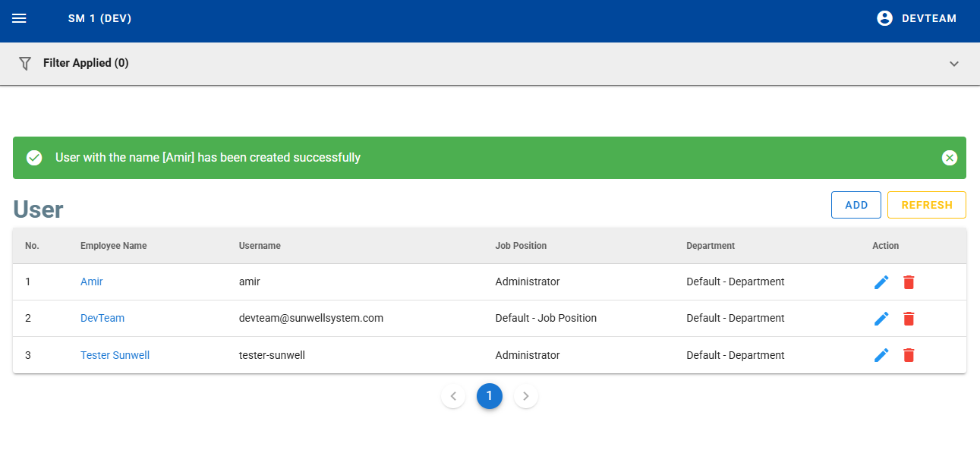Open the hamburger navigation menu
Viewport: 980px width, 453px height.
click(20, 18)
